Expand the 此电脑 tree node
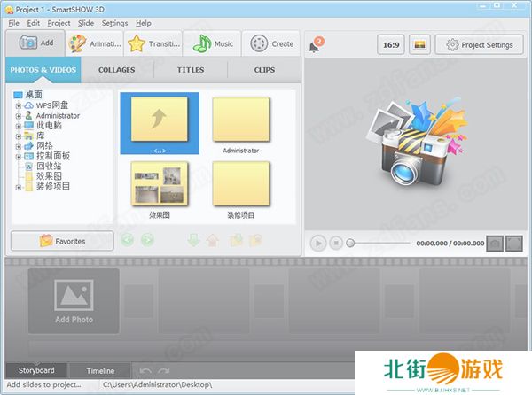This screenshot has height=395, width=532. [x=18, y=126]
